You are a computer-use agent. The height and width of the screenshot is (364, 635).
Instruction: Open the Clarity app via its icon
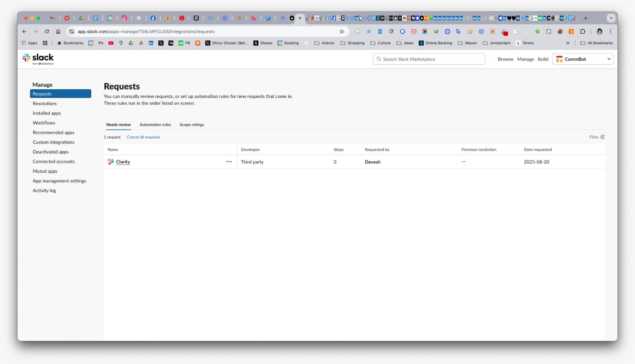[110, 161]
